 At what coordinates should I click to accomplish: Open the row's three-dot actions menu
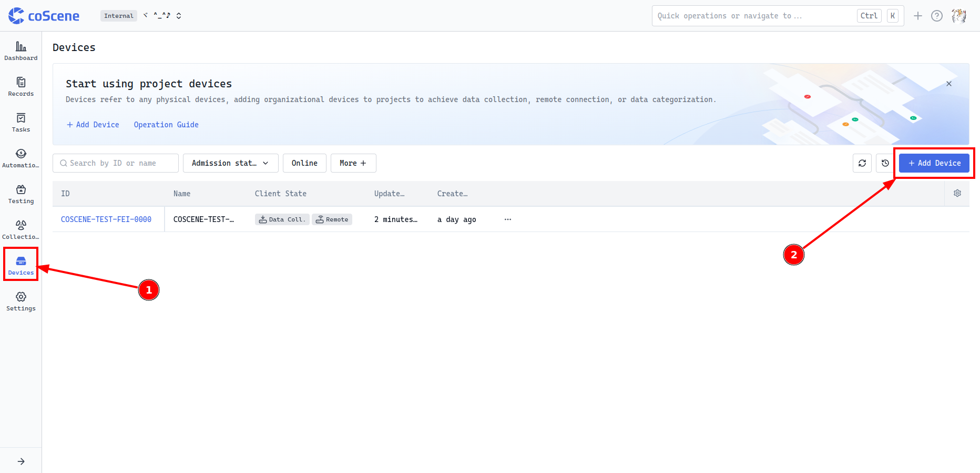tap(508, 219)
